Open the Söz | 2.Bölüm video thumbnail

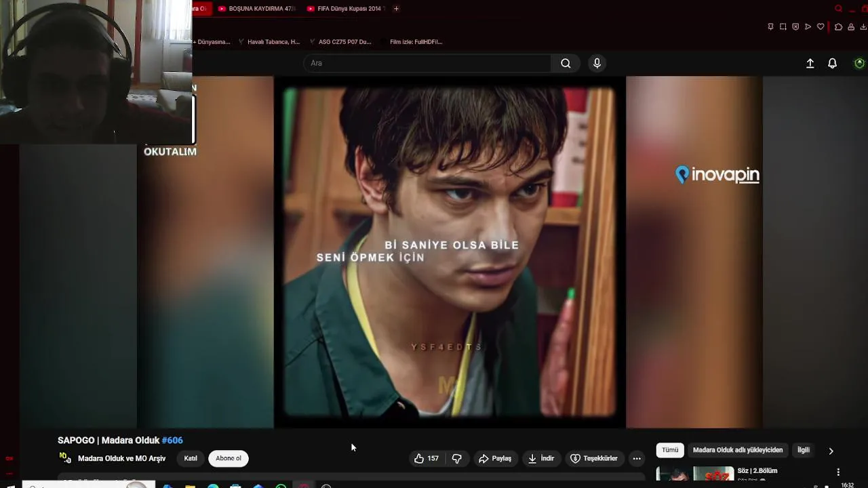tap(695, 474)
